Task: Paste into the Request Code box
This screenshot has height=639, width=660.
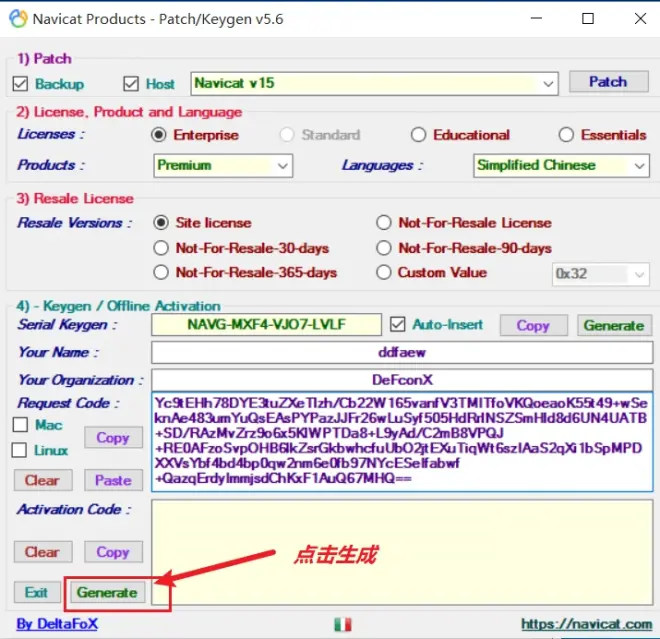Action: tap(113, 480)
